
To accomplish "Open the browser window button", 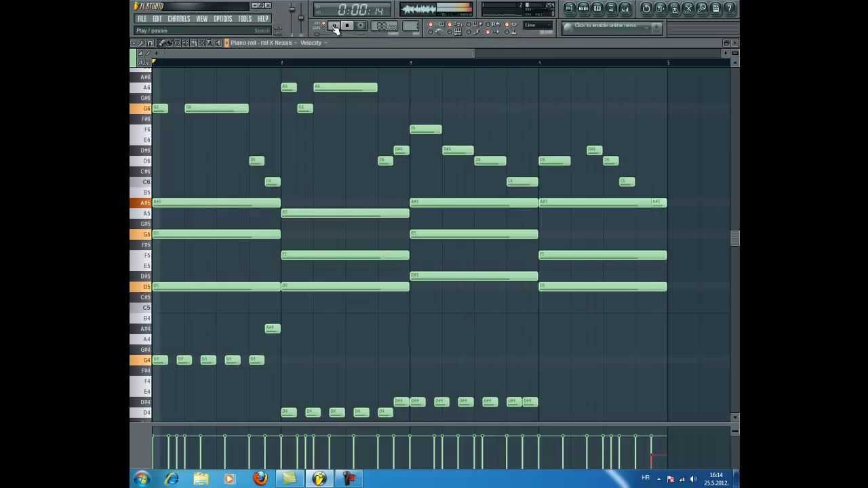I will [x=611, y=9].
